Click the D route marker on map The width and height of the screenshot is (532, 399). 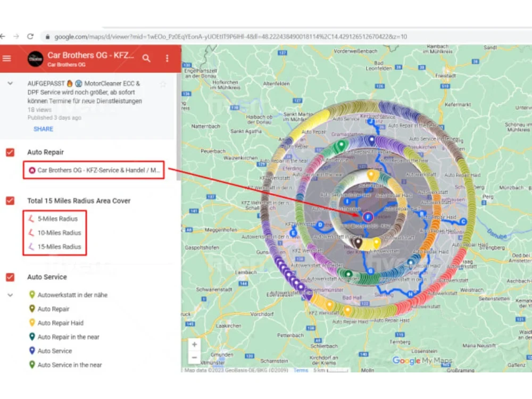click(x=320, y=225)
